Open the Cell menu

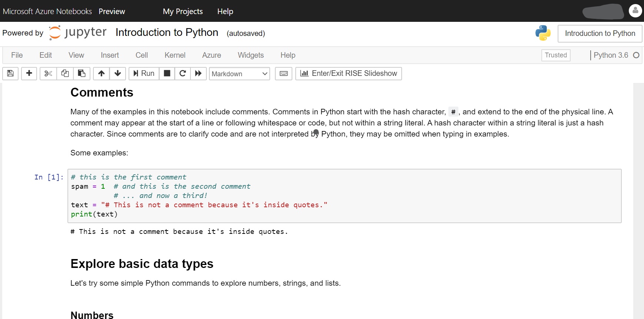[142, 55]
